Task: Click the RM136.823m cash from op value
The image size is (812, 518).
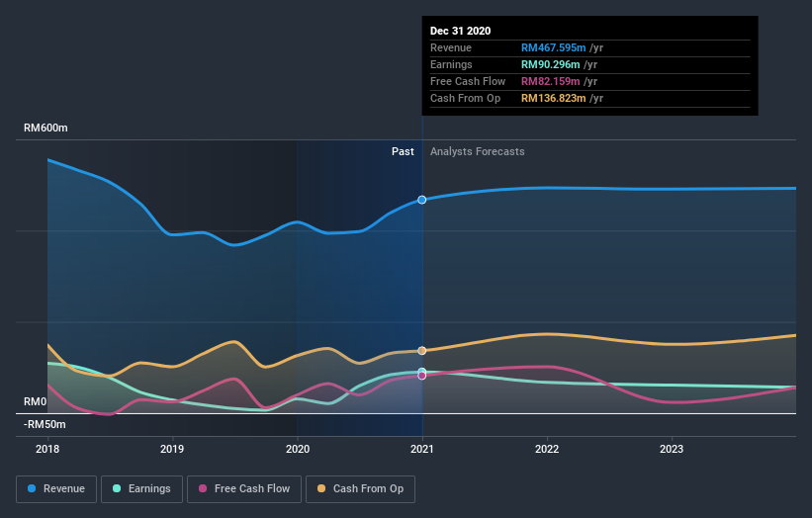Action: point(553,98)
